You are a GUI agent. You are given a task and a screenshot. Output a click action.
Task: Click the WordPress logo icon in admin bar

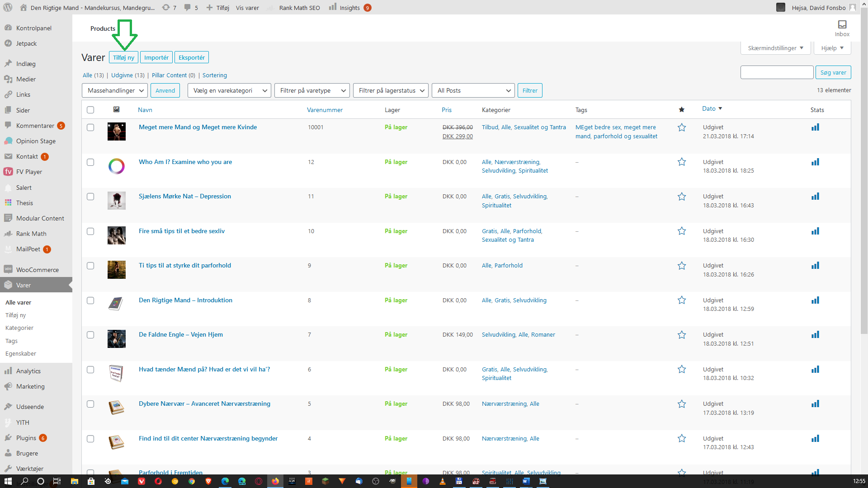pyautogui.click(x=8, y=7)
